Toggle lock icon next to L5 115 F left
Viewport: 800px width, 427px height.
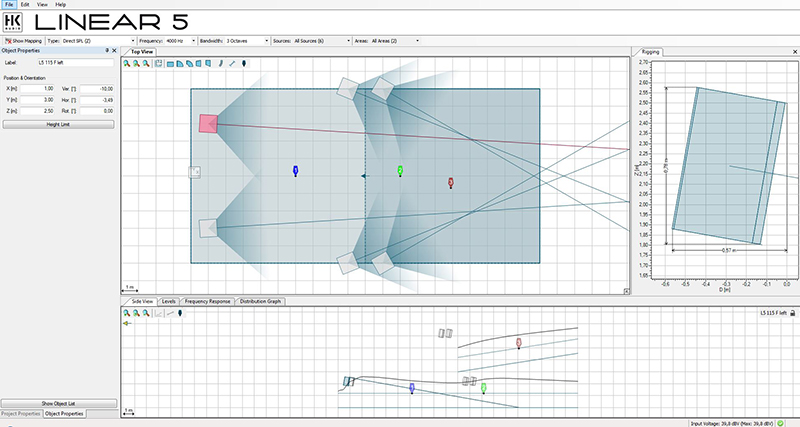tap(792, 313)
